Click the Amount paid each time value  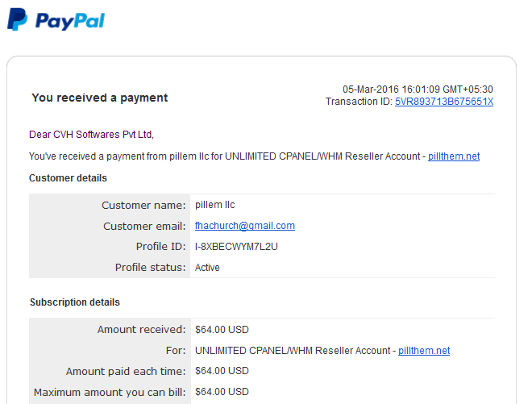click(222, 371)
